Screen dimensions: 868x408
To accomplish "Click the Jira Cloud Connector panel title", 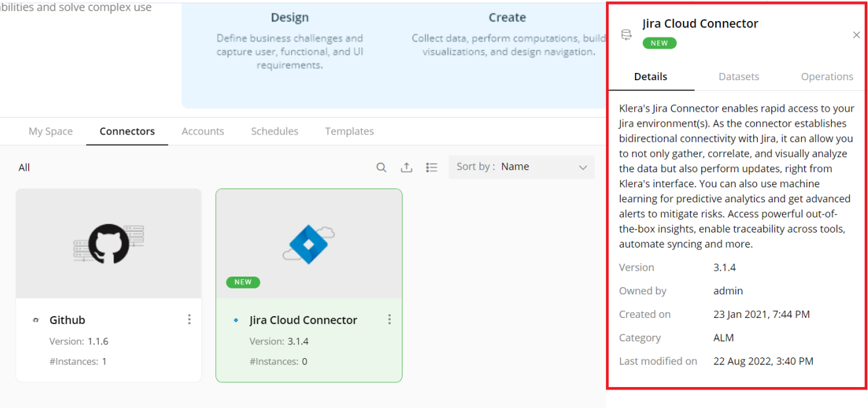I will pyautogui.click(x=700, y=24).
